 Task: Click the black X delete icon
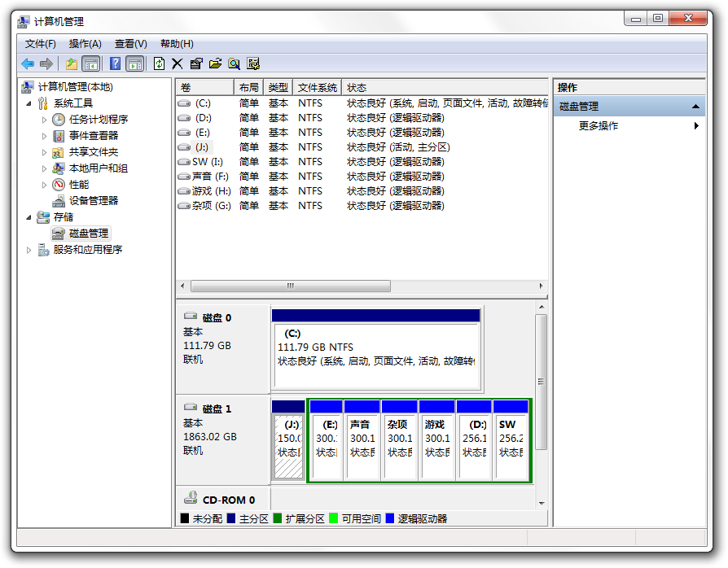(x=177, y=63)
